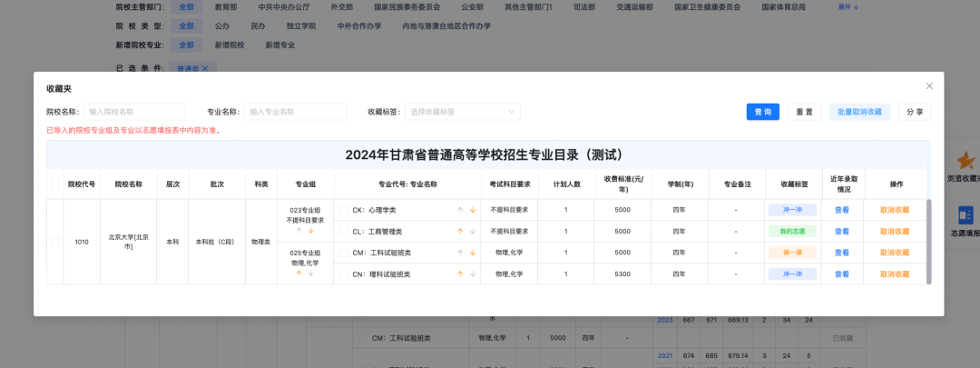Viewport: 980px width, 368px height.
Task: Click the 批量取消收藏 button
Action: coord(858,112)
